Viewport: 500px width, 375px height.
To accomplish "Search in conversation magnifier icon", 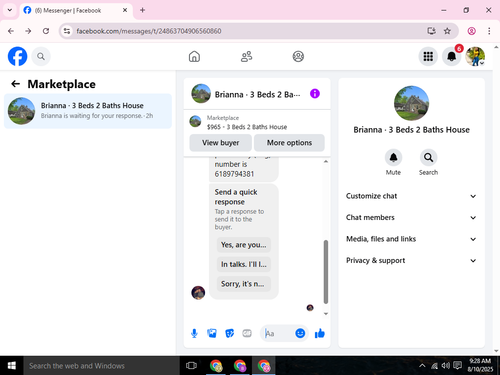I will tap(428, 157).
